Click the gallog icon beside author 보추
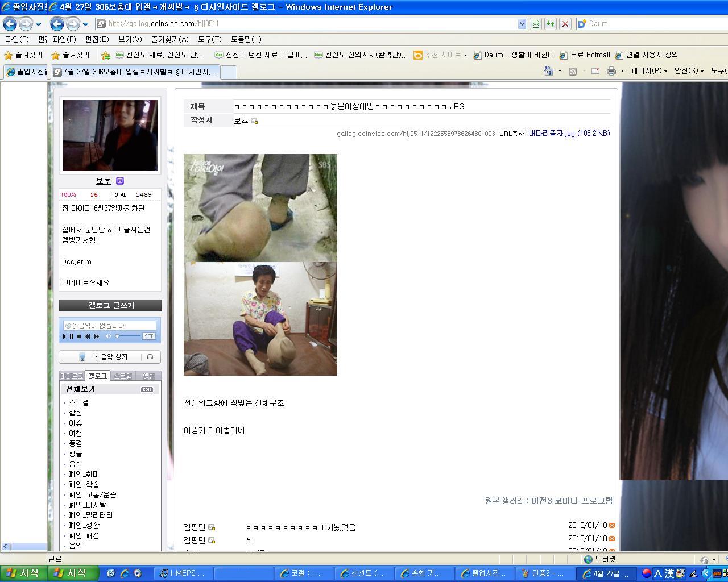 point(254,121)
